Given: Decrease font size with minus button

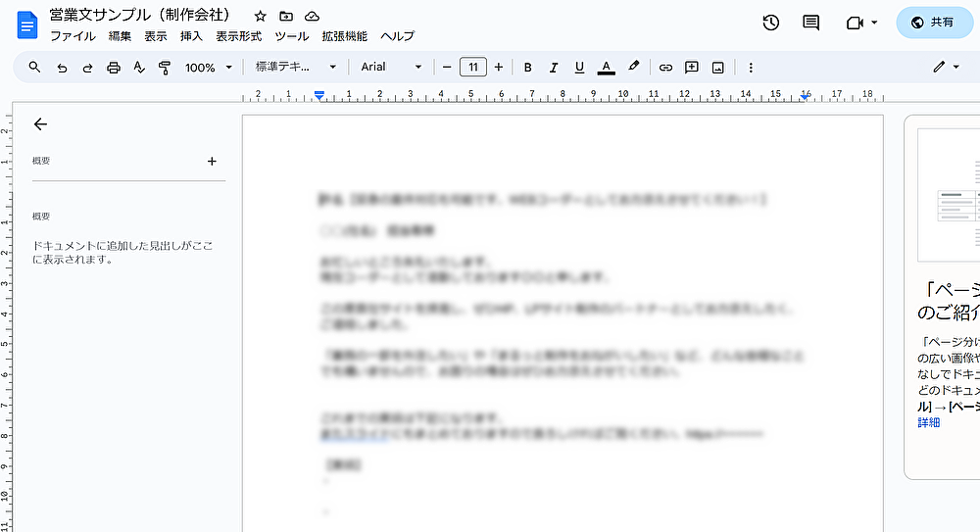Looking at the screenshot, I should pyautogui.click(x=447, y=67).
